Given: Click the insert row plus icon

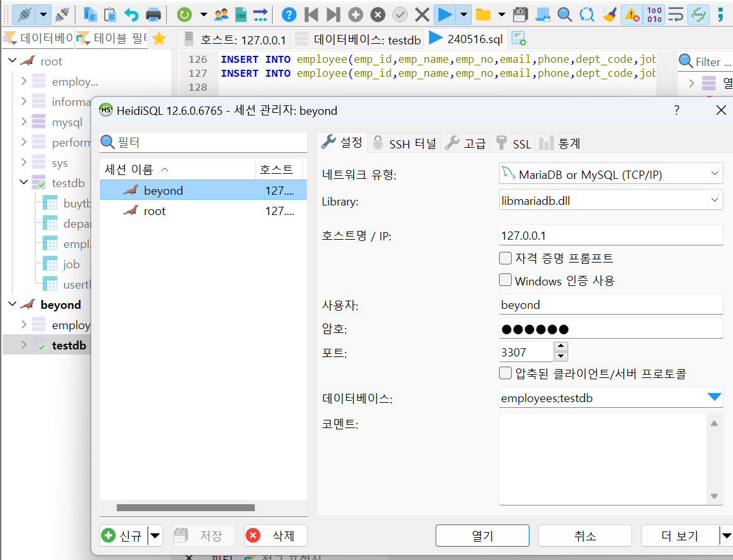Looking at the screenshot, I should (x=355, y=15).
